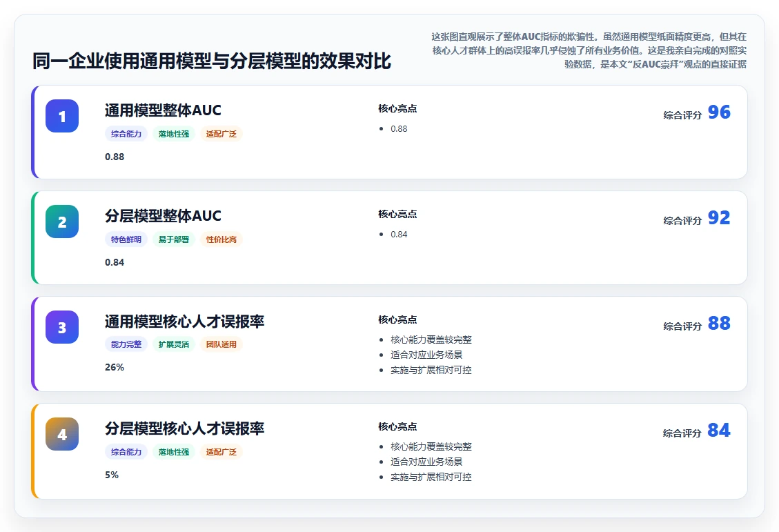
Task: Click the number 3 rank badge
Action: pos(62,327)
